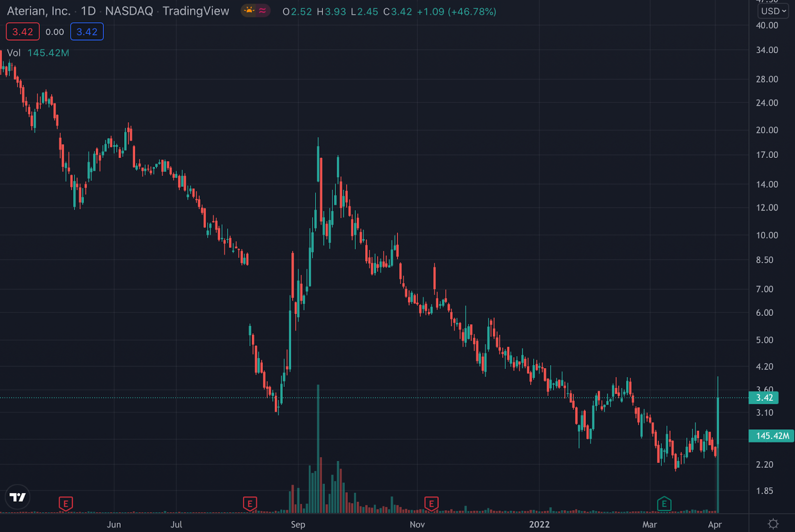Click the 12.00 price axis label
Image resolution: width=795 pixels, height=532 pixels.
(767, 207)
